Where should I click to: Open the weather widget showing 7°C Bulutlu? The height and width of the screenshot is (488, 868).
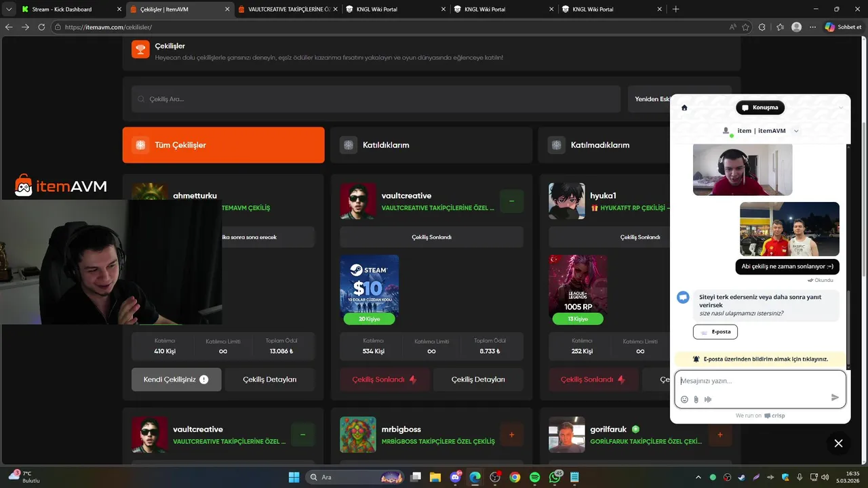[24, 476]
